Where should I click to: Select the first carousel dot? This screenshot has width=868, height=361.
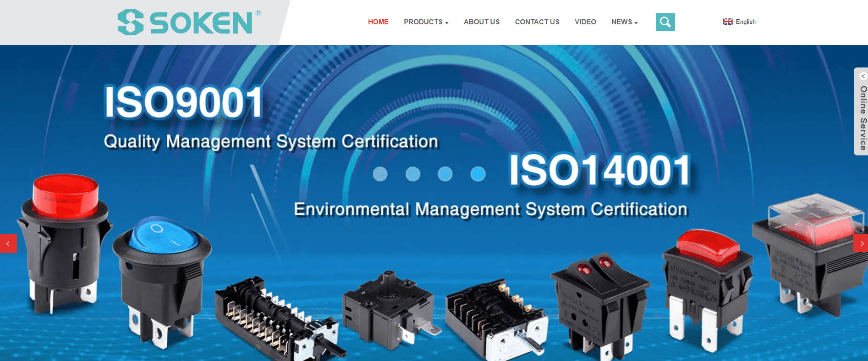coord(380,174)
